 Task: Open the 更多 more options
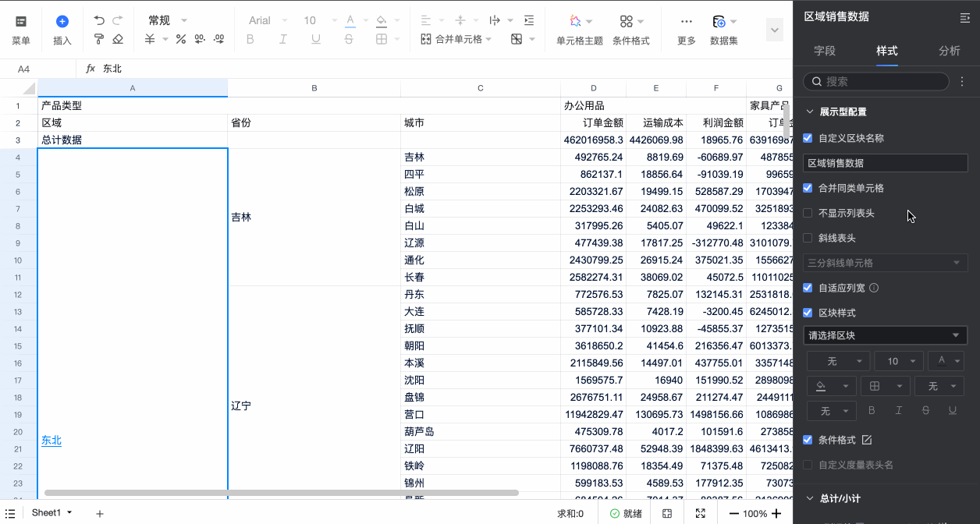(687, 29)
